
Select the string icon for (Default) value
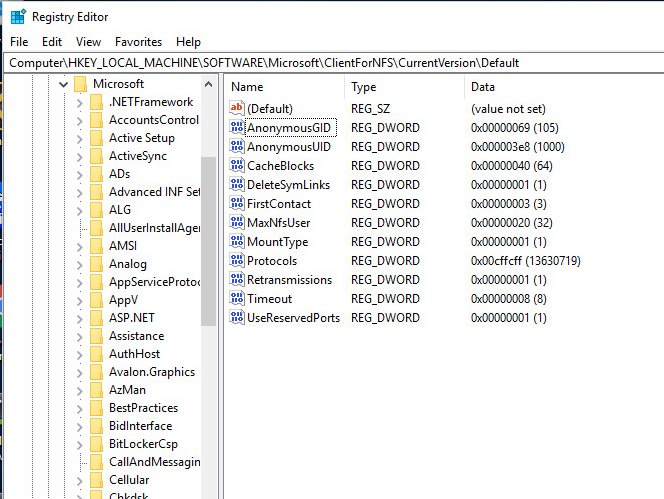click(237, 108)
